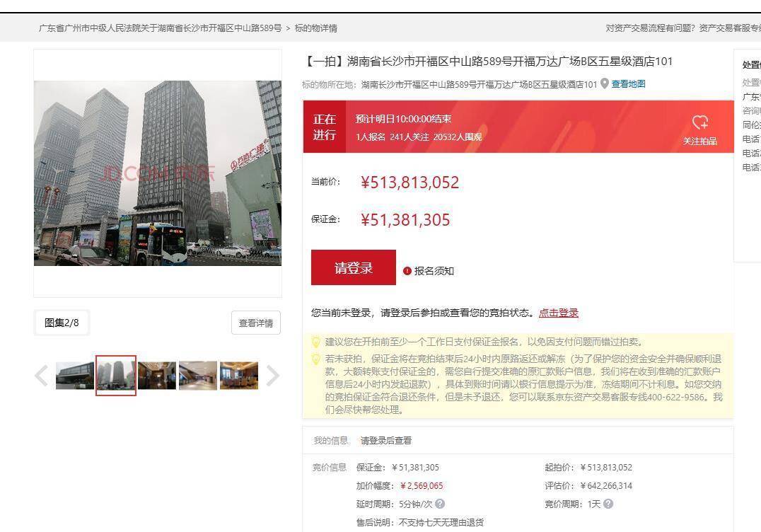Click the 评估价 value ¥642,266,314
The height and width of the screenshot is (532, 761).
click(x=606, y=486)
